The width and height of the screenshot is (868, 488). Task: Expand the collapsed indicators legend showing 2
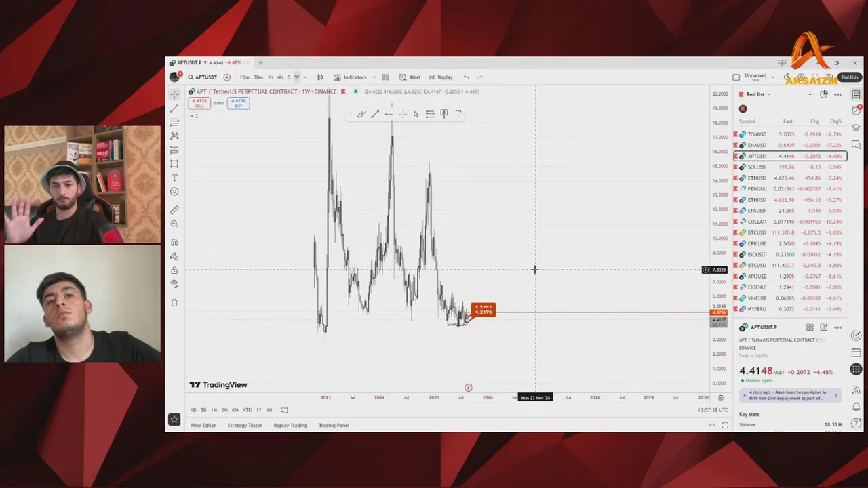pos(193,116)
